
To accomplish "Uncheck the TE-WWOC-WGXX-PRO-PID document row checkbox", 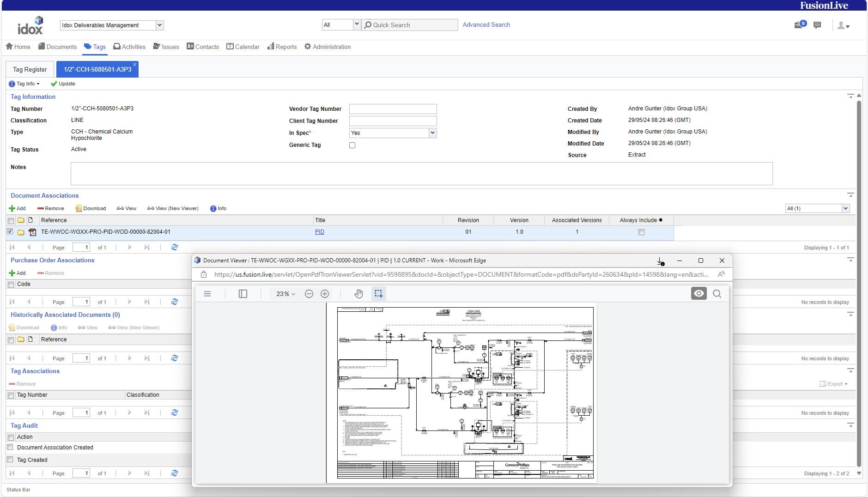I will pos(10,232).
